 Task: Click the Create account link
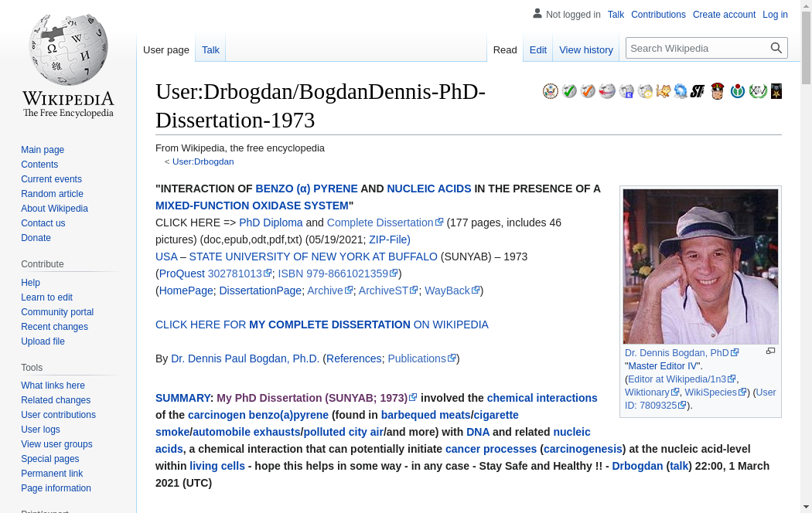(x=724, y=15)
